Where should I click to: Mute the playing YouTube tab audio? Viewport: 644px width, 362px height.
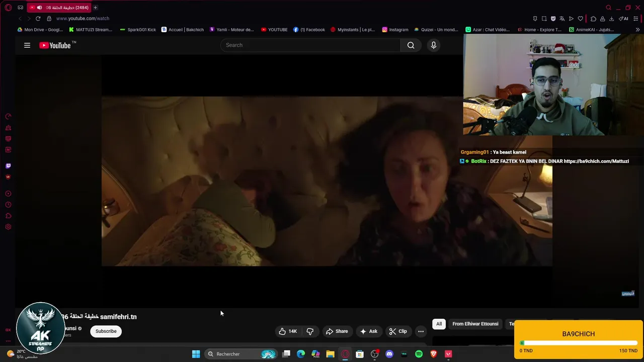tap(39, 8)
